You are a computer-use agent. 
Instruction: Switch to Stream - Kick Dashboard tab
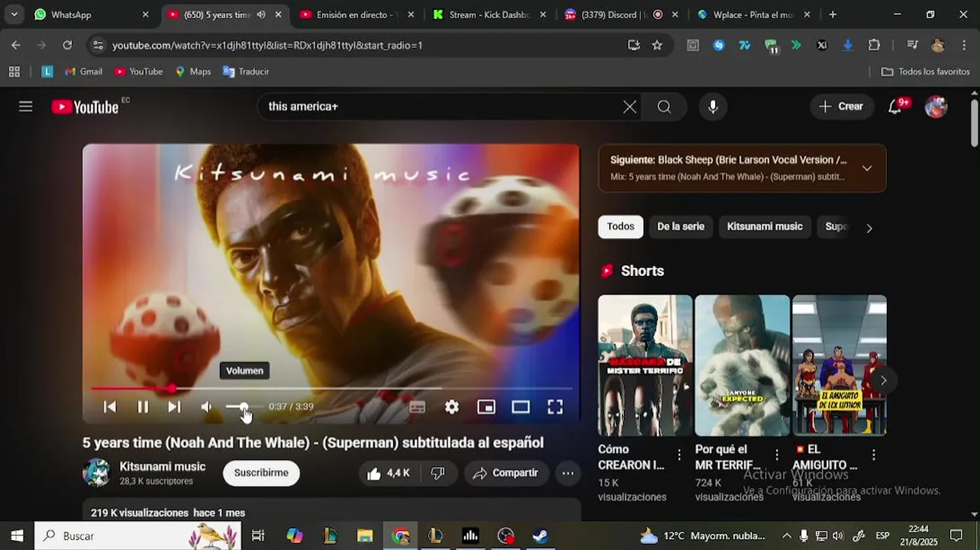coord(490,15)
